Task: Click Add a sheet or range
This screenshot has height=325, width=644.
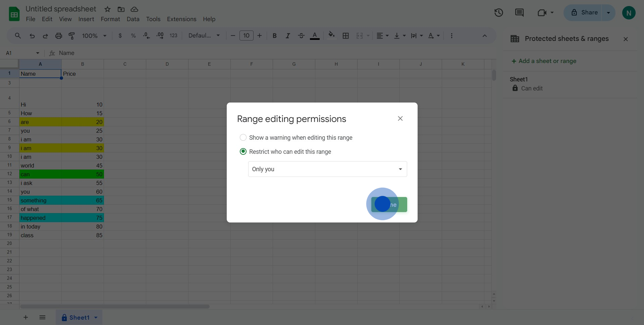Action: click(544, 61)
